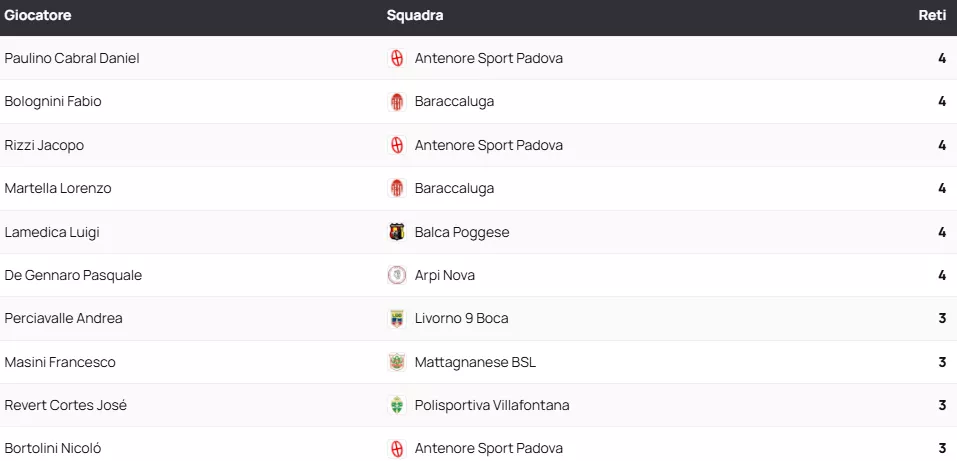Click the Mattagnanese BSL crest icon
Viewport: 957px width, 461px height.
pos(397,362)
